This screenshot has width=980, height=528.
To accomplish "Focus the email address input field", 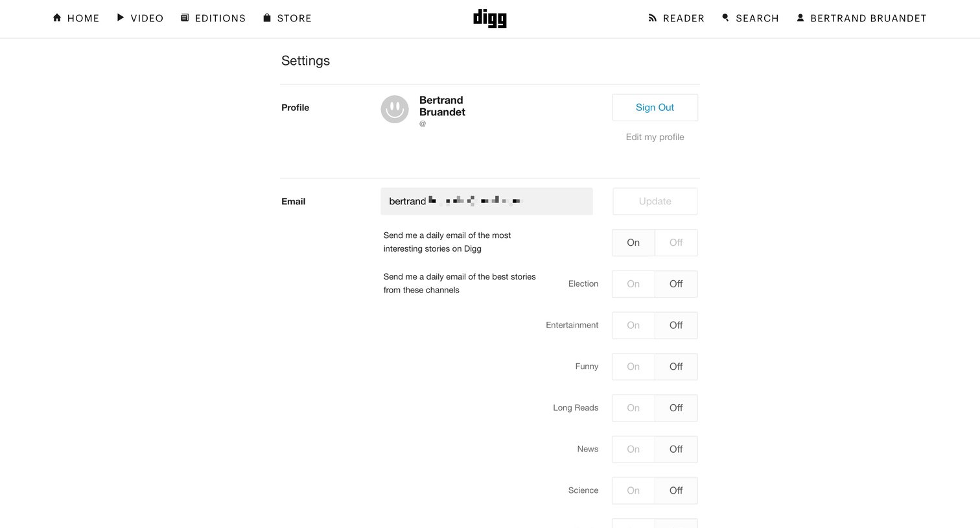I will pos(487,201).
